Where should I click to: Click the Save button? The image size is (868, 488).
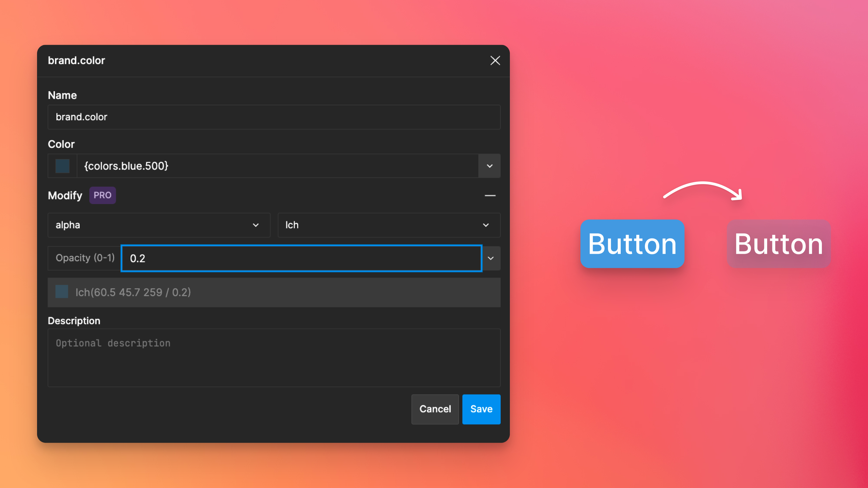[482, 409]
